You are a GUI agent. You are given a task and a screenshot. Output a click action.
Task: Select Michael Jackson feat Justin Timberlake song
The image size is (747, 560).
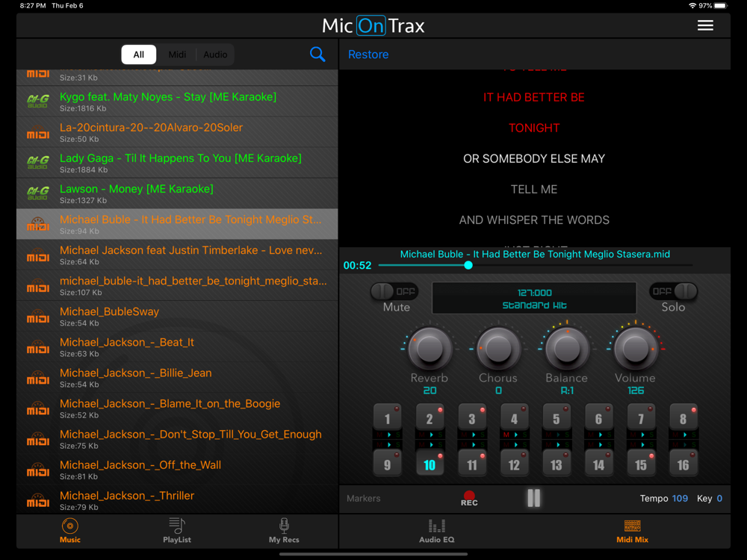[177, 255]
